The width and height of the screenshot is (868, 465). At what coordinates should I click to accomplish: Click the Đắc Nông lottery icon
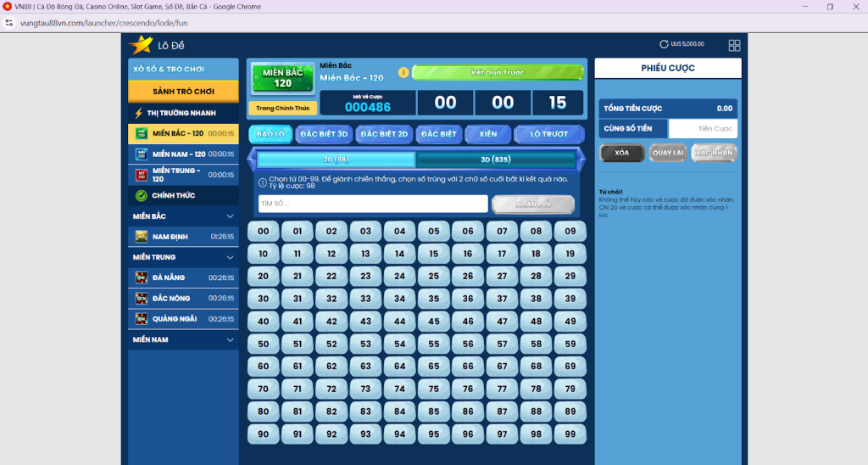tap(142, 298)
